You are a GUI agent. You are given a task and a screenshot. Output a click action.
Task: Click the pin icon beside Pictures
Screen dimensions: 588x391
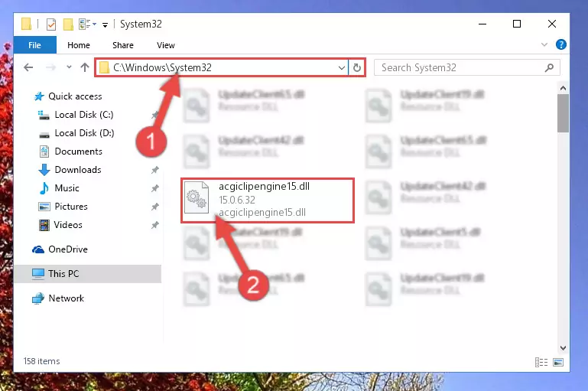point(155,207)
